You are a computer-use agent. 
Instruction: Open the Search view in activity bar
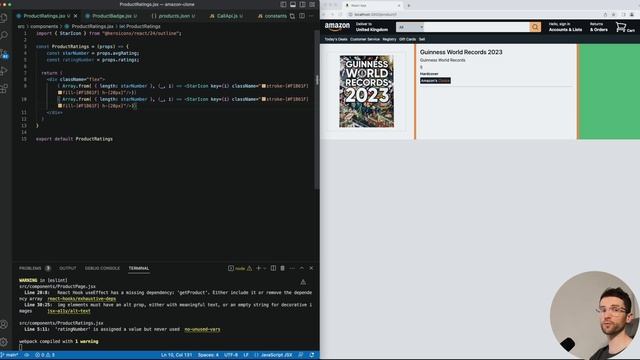pos(4,36)
